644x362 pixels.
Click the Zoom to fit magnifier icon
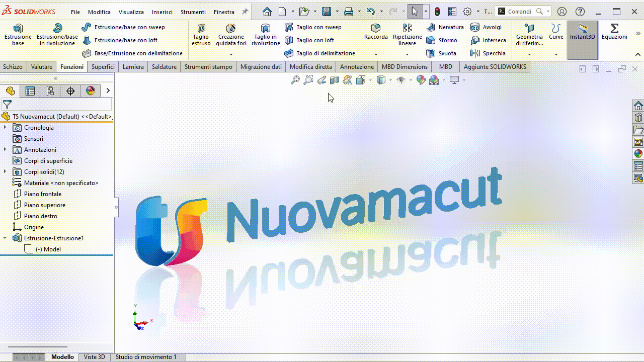pos(295,80)
